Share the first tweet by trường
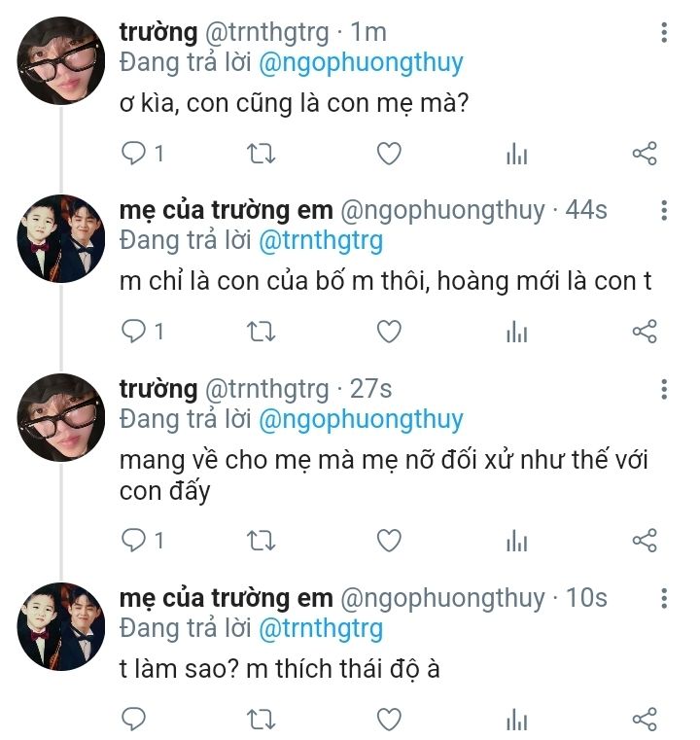The height and width of the screenshot is (740, 700). tap(645, 154)
